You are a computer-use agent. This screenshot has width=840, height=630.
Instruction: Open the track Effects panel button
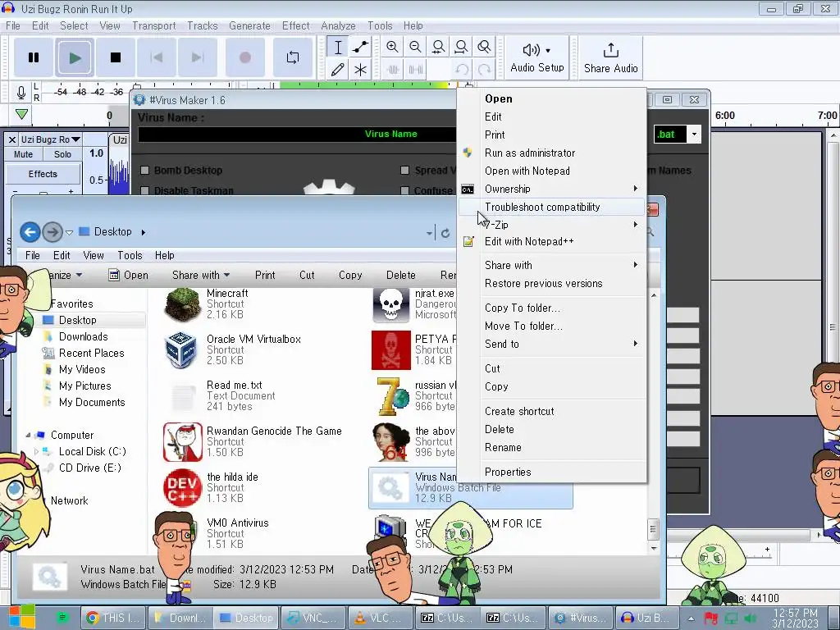[43, 174]
